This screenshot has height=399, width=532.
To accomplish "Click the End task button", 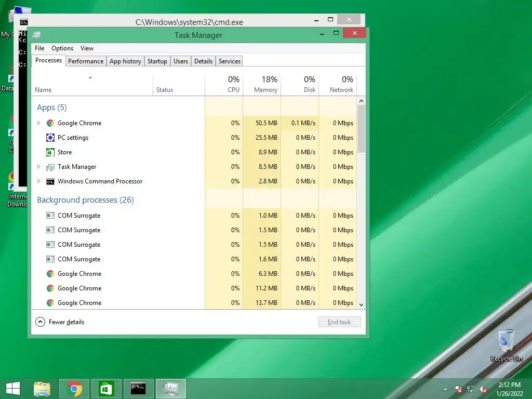I will tap(339, 322).
